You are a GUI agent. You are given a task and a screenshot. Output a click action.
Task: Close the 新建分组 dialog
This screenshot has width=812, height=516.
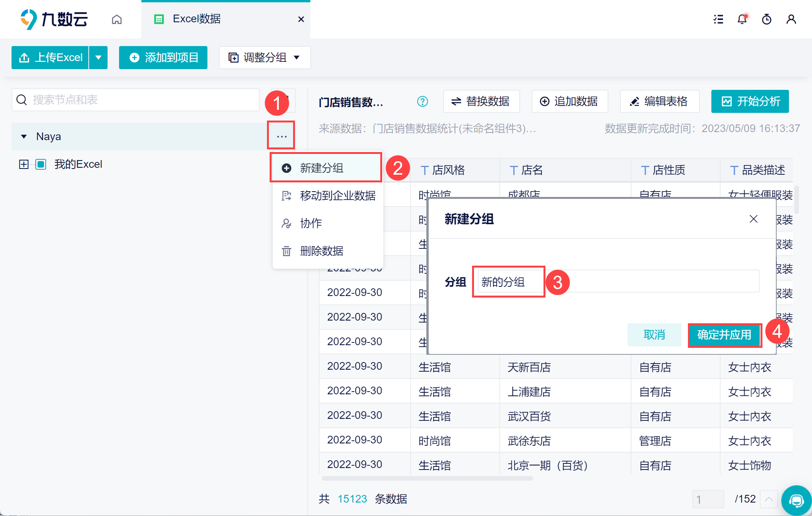[x=753, y=219]
